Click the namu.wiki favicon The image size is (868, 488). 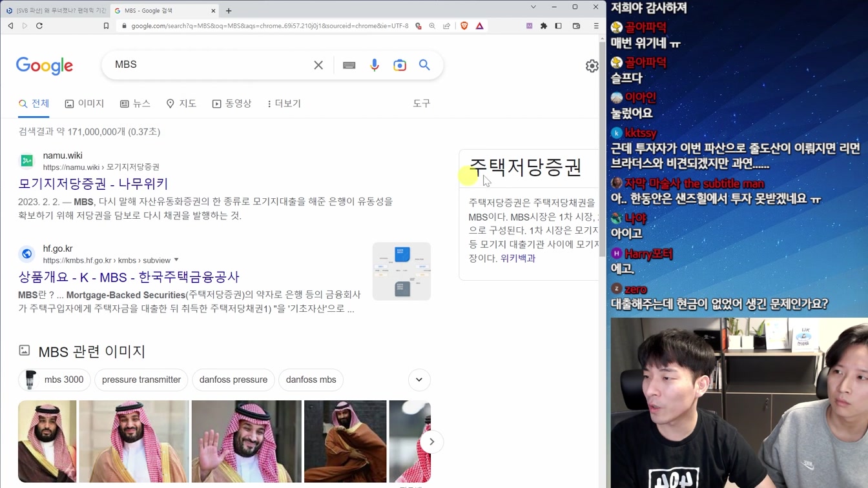(x=26, y=161)
